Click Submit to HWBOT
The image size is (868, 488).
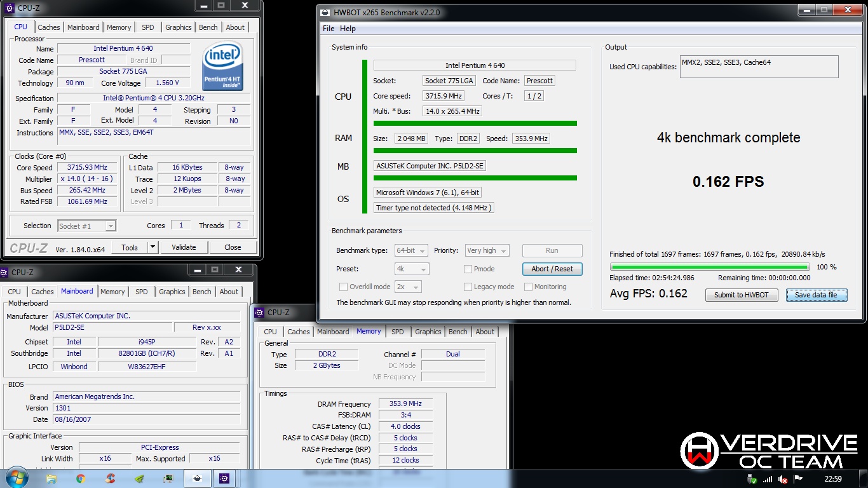[x=742, y=295]
